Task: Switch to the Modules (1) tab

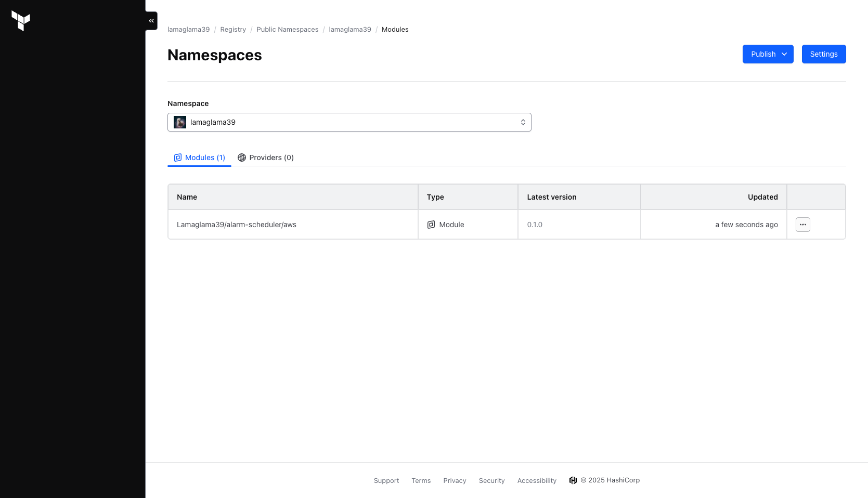Action: 199,158
